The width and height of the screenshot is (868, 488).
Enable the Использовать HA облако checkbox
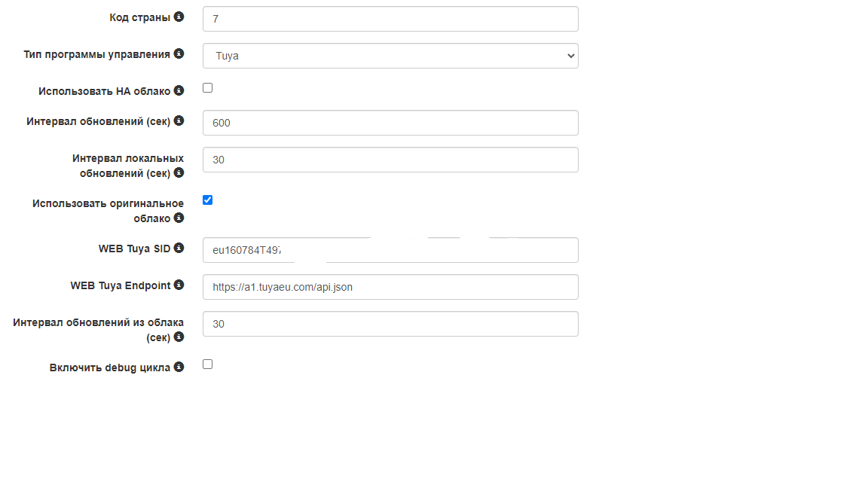click(x=208, y=88)
